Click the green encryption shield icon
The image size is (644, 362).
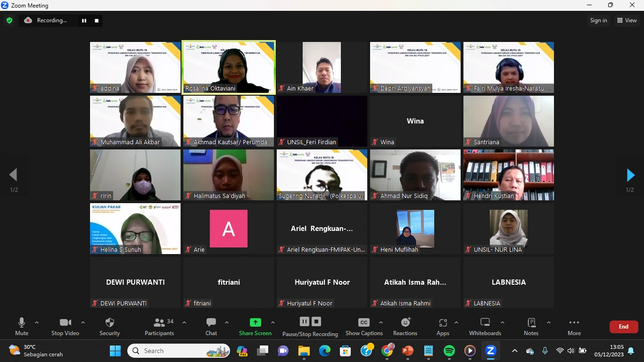(x=9, y=20)
